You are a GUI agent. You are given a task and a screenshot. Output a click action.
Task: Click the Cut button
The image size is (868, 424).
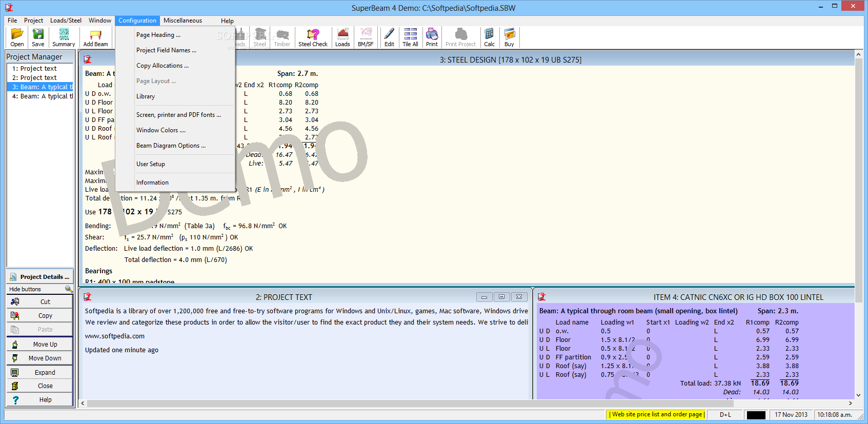(x=40, y=302)
